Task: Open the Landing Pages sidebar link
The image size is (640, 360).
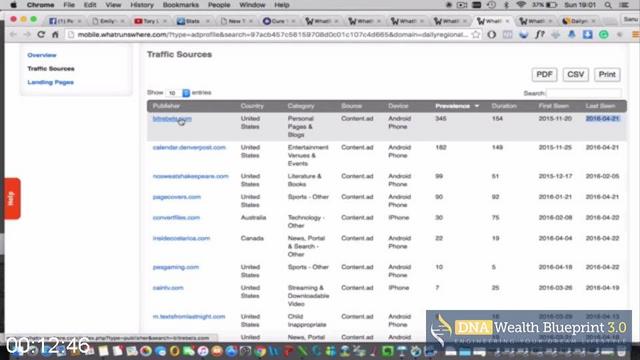Action: [x=51, y=82]
